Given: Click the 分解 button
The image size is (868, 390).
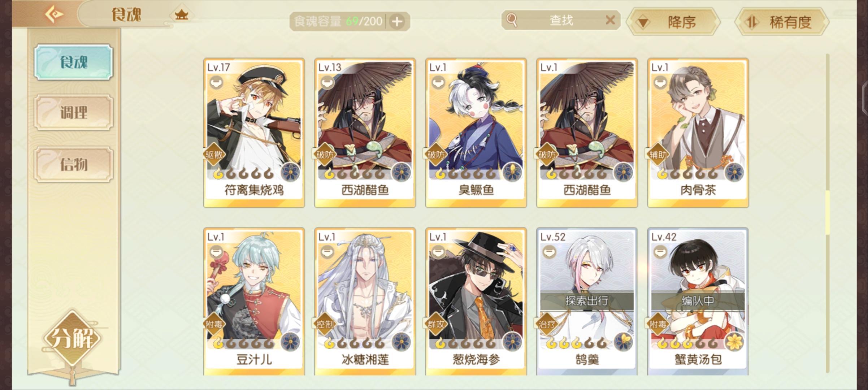Looking at the screenshot, I should click(x=73, y=338).
